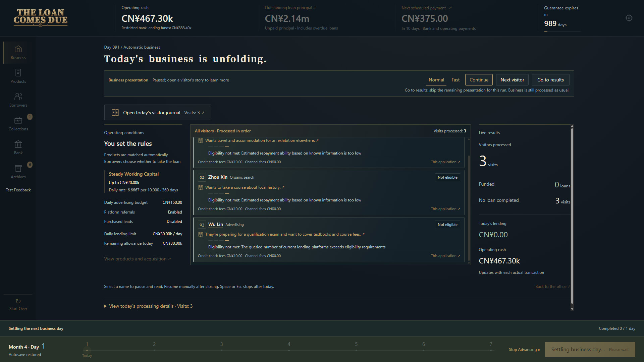Open This application link for exhibition travel visitor

(445, 162)
